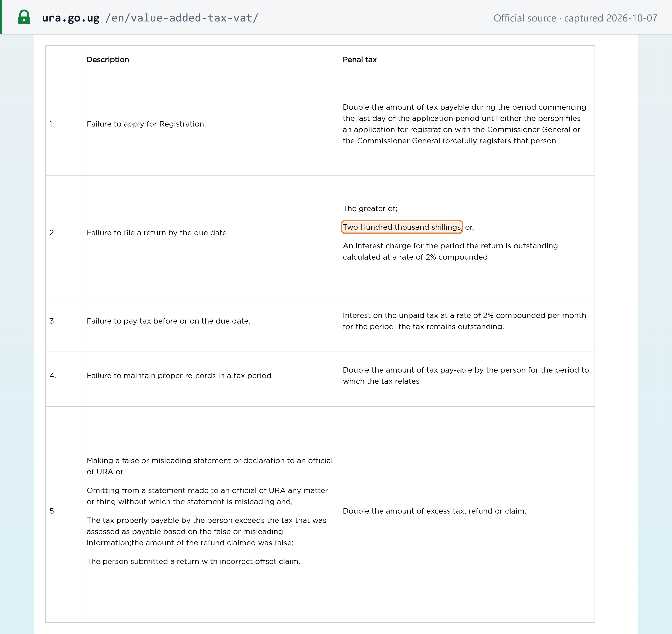
Task: Click 'The greater of;' text
Action: [370, 209]
